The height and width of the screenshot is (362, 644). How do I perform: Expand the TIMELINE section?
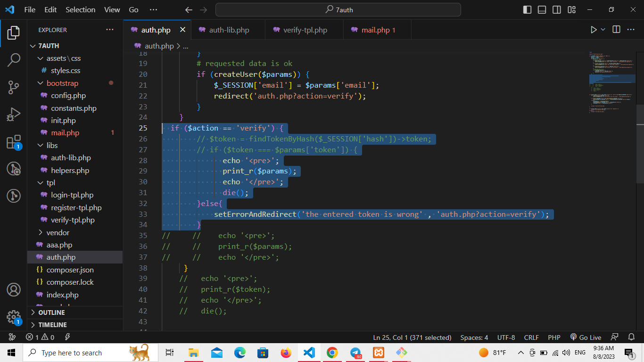[75, 325]
